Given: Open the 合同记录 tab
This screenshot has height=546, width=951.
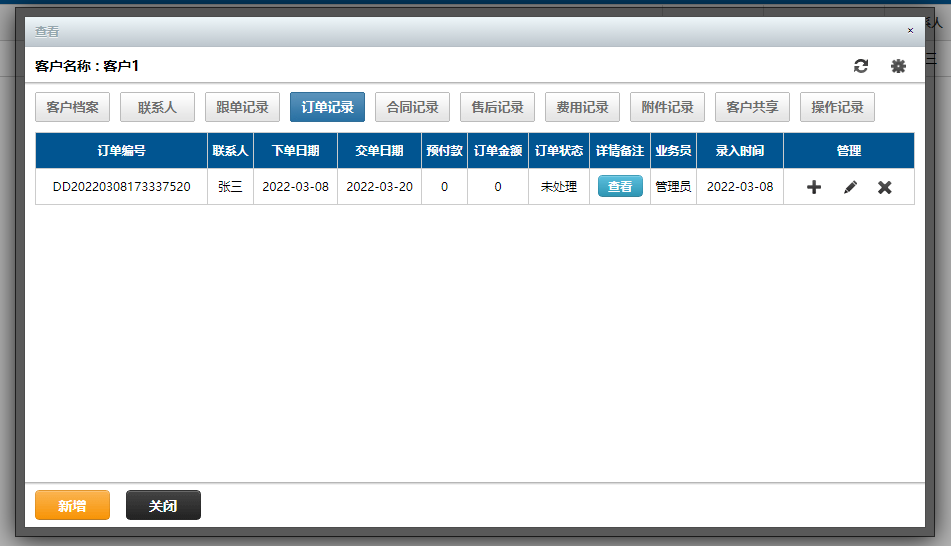Looking at the screenshot, I should tap(412, 107).
